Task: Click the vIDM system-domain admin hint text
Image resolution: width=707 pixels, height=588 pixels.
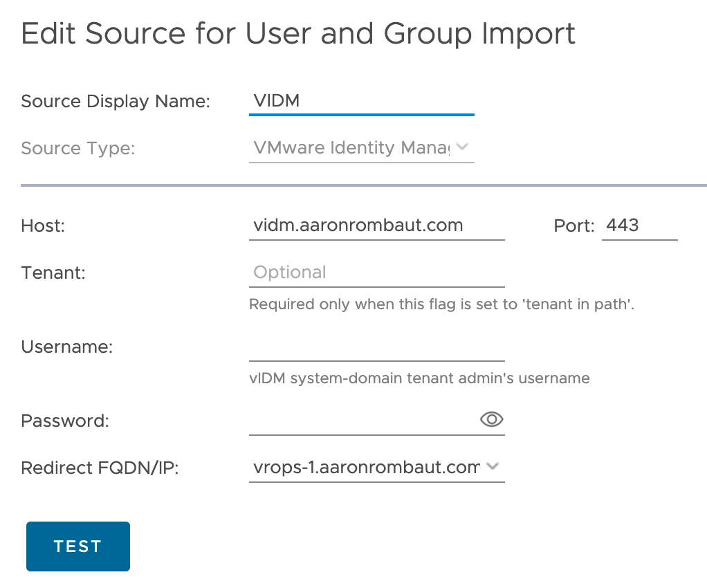Action: (419, 378)
